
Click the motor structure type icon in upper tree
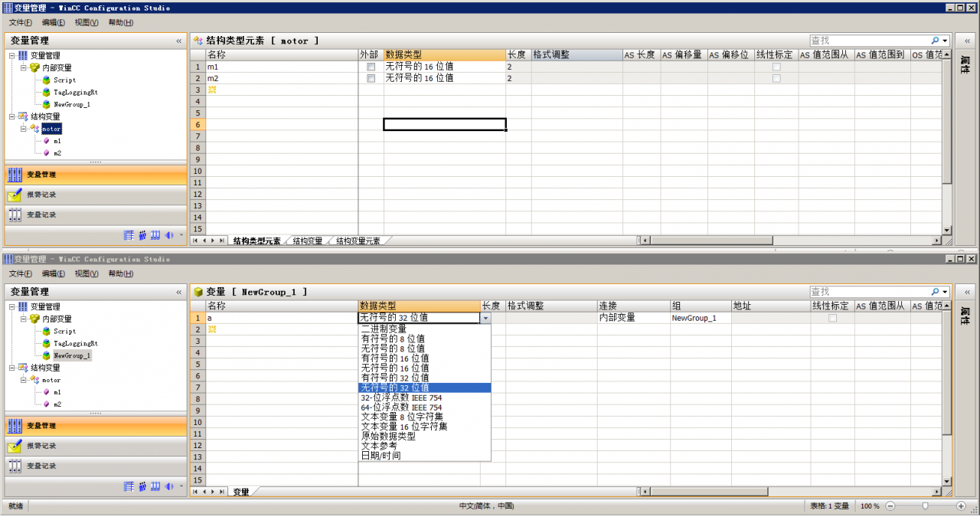35,129
